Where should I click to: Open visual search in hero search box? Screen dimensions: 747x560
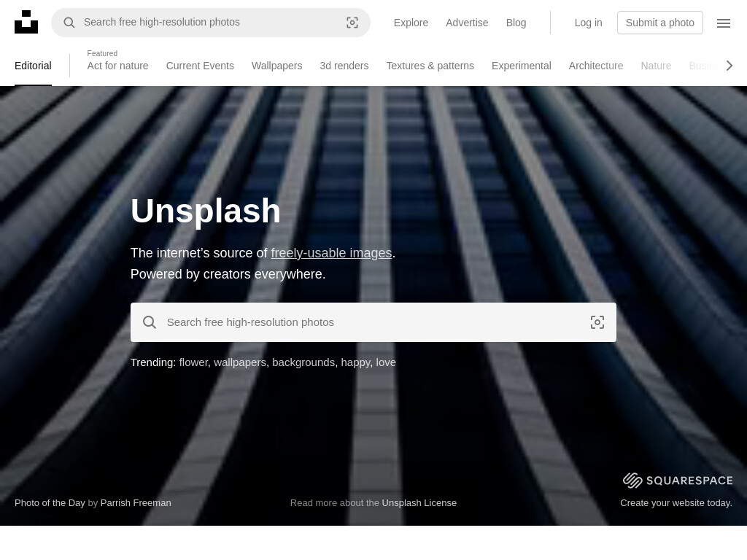[597, 322]
